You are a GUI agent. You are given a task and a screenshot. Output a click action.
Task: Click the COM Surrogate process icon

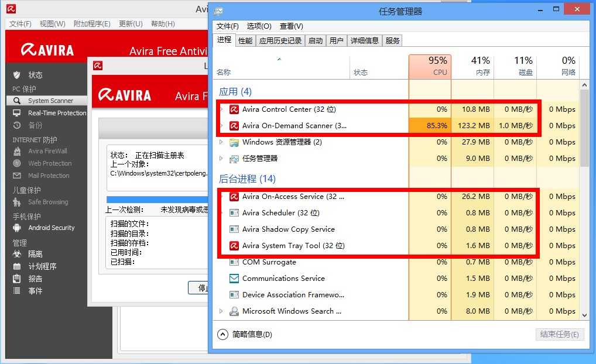(234, 262)
